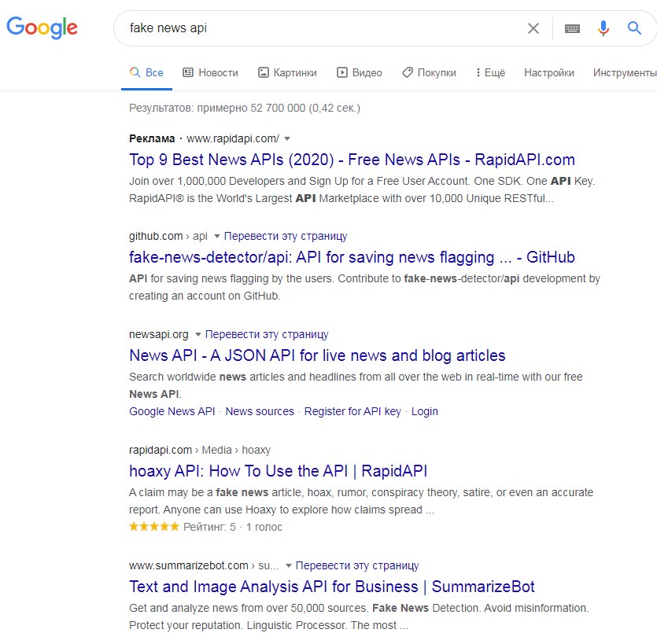Switch to the Картинки tab
Viewport: 657px width, 644px height.
coord(287,72)
